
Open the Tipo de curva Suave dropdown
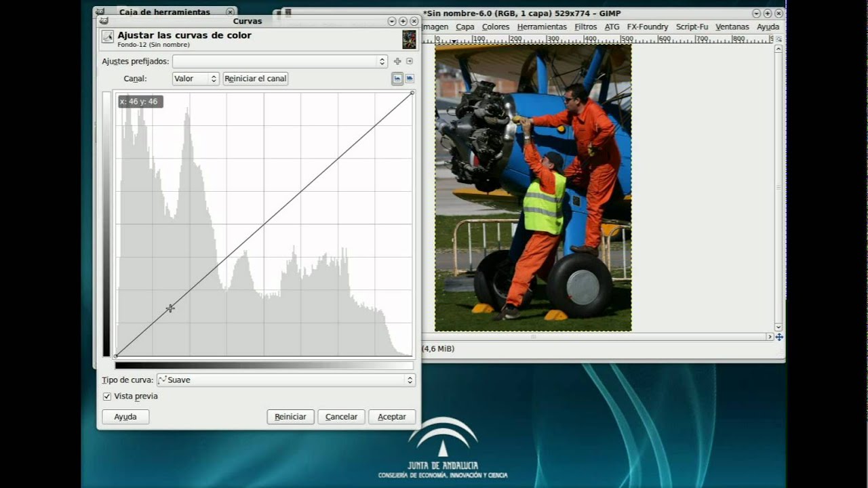pyautogui.click(x=285, y=380)
